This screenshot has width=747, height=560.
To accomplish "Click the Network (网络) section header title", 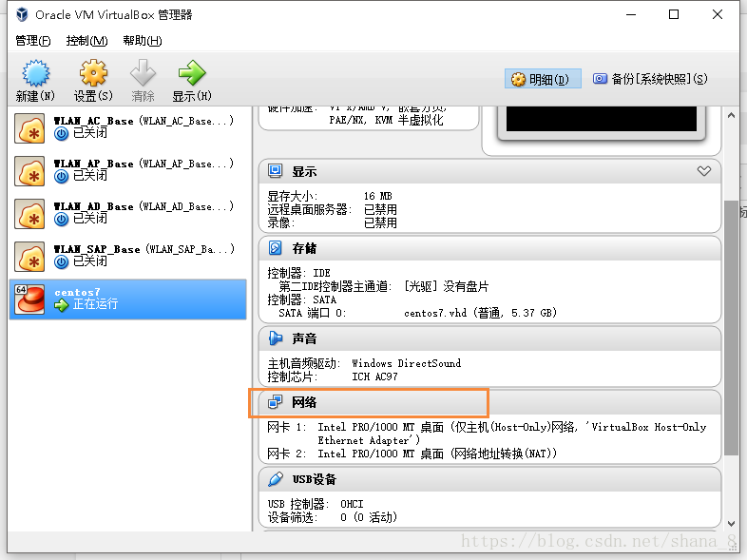I will coord(304,403).
